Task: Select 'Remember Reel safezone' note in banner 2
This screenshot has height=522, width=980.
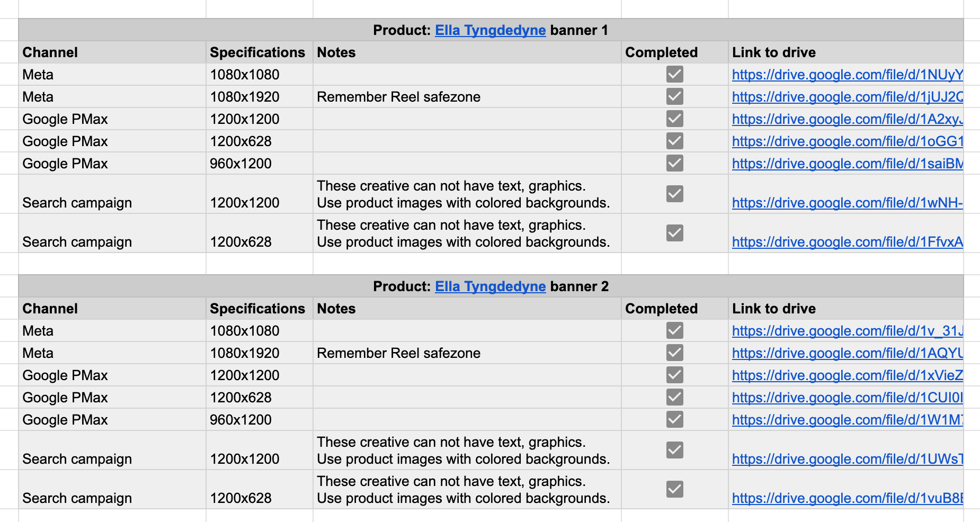Action: (467, 353)
